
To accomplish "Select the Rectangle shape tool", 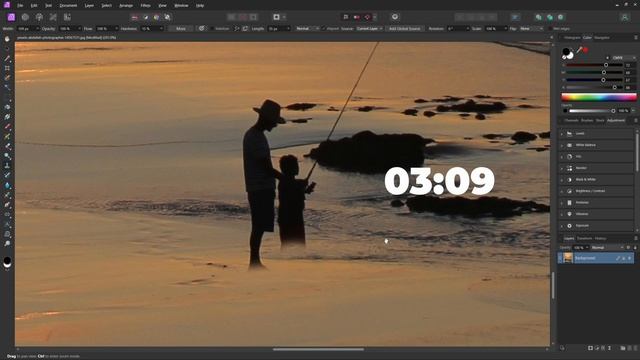I will click(7, 214).
